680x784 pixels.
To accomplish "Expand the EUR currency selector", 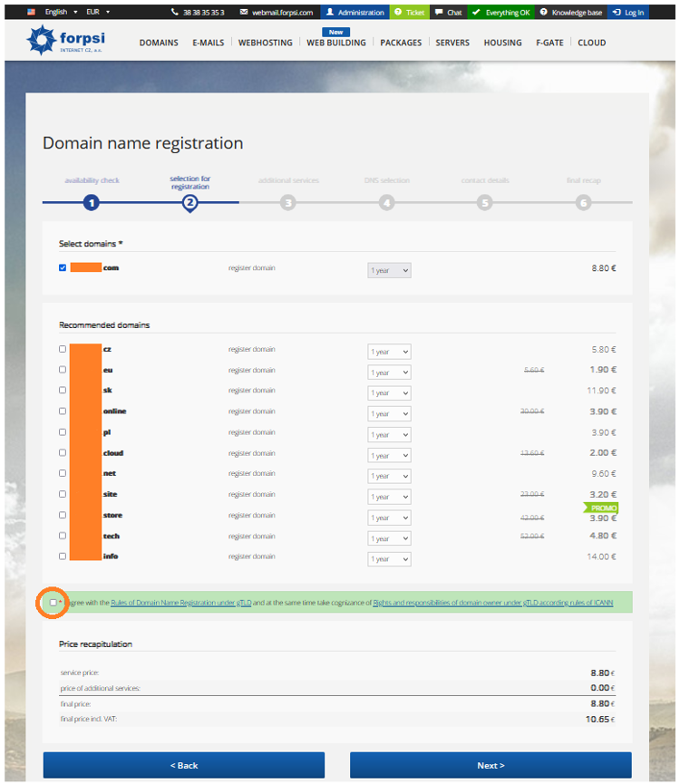I will 98,13.
